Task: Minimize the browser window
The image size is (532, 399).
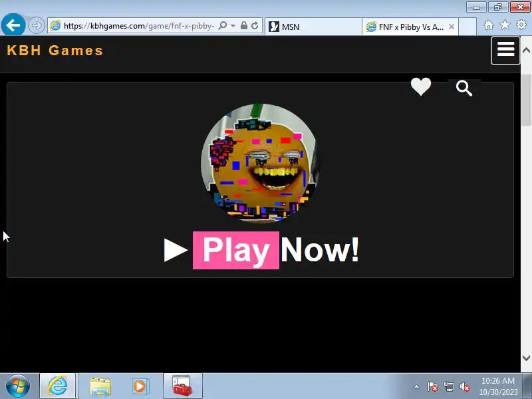Action: click(x=476, y=7)
